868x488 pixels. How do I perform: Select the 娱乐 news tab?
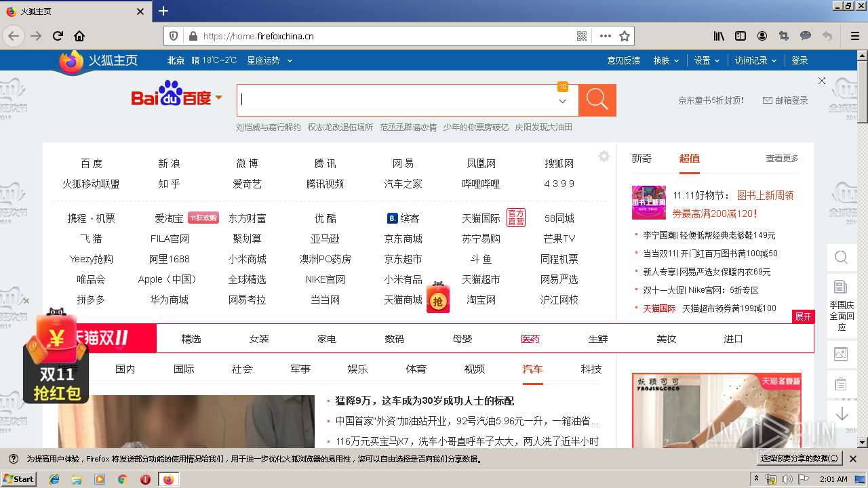tap(358, 369)
